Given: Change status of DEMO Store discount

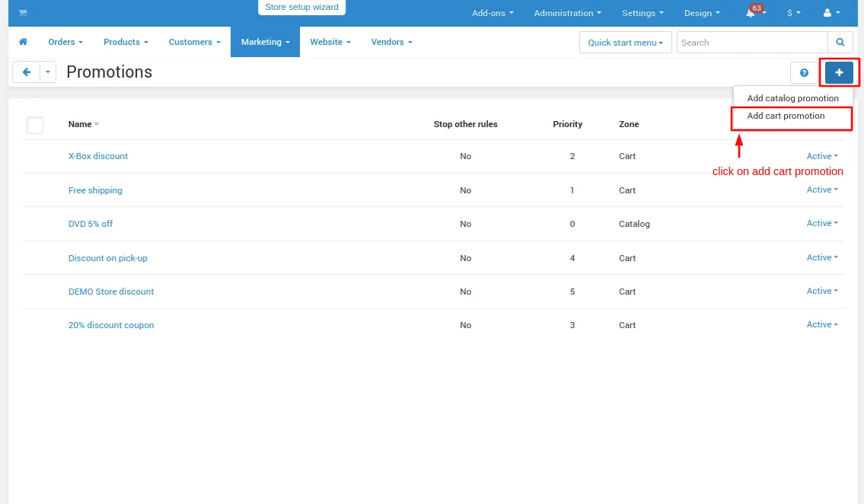Looking at the screenshot, I should (x=822, y=291).
